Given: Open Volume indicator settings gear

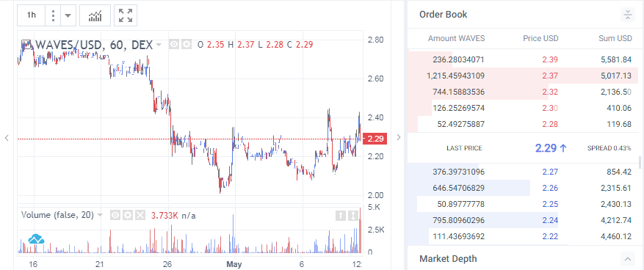Looking at the screenshot, I should 128,215.
